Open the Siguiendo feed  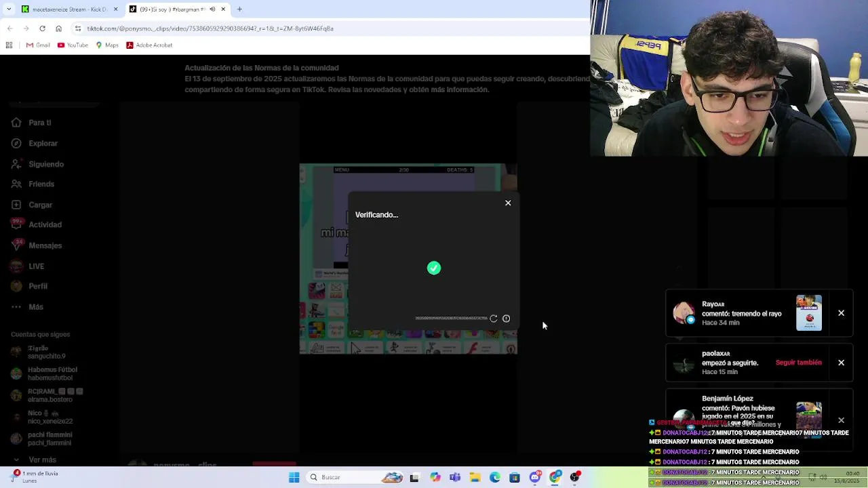pyautogui.click(x=37, y=164)
